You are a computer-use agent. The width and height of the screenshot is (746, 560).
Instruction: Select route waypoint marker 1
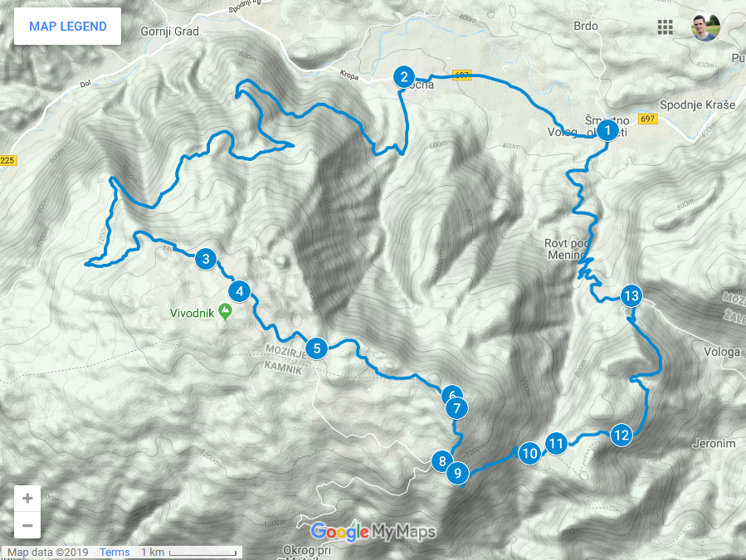point(607,130)
